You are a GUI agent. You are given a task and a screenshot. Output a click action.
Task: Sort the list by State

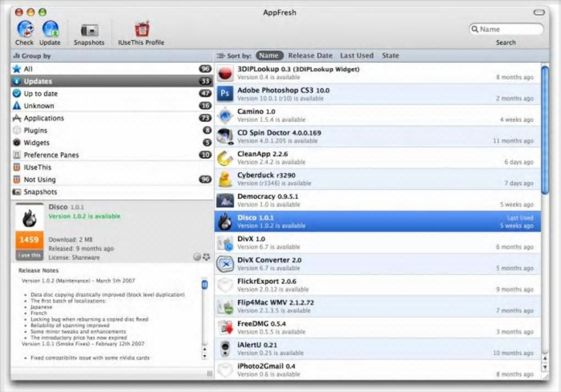(x=391, y=56)
